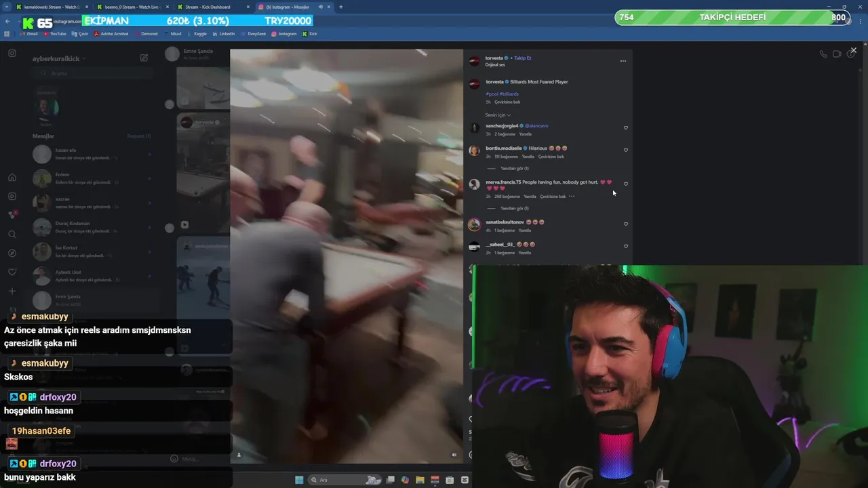Open the @alanoavo mention link
This screenshot has height=488, width=868.
(536, 126)
